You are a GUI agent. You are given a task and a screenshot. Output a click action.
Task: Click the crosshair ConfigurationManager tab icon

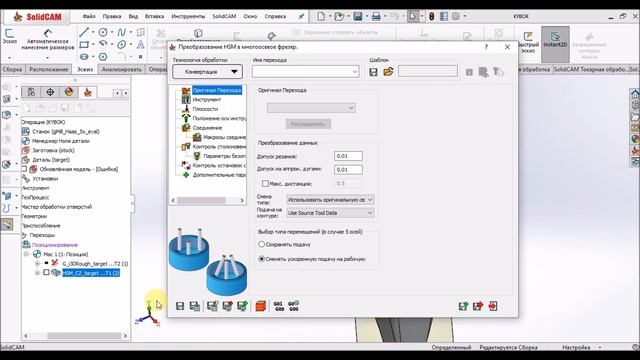point(50,92)
